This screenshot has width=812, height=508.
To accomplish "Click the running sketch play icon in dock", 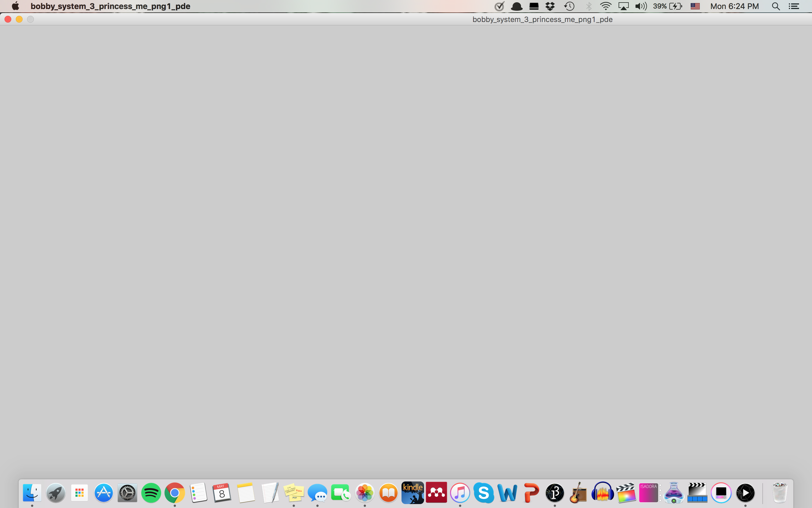I will [x=745, y=493].
